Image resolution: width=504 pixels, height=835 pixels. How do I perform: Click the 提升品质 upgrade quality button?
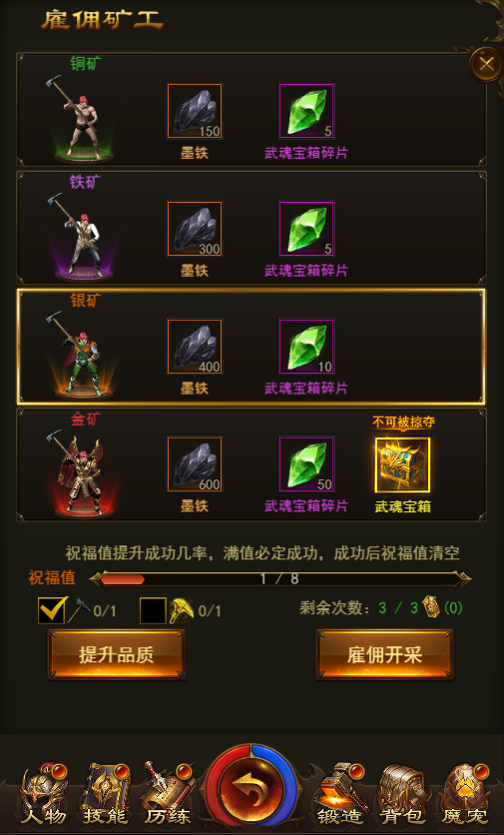117,654
